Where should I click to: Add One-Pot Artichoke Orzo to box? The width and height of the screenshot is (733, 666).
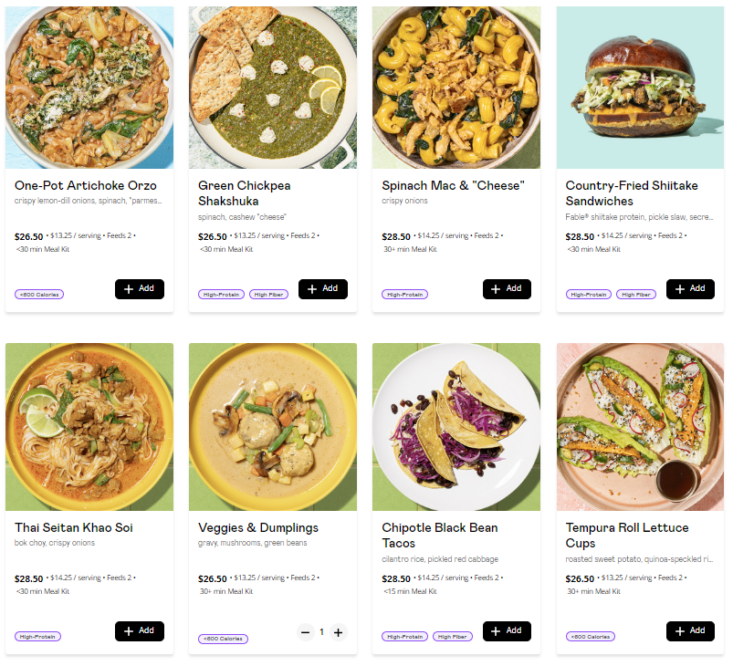(x=139, y=289)
